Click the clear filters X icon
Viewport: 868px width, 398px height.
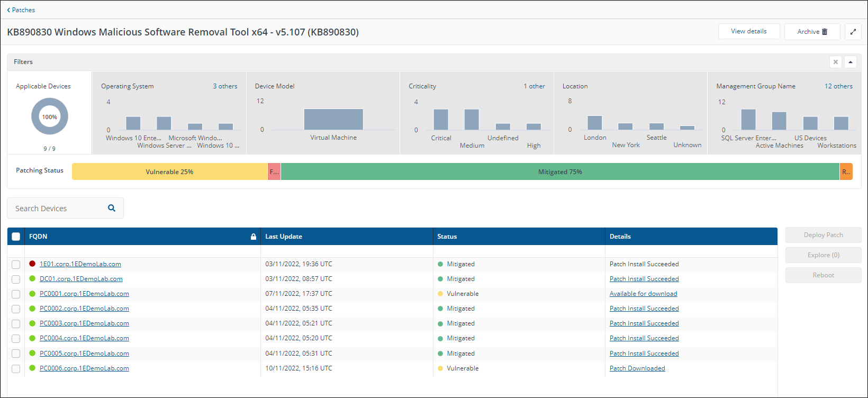point(835,62)
